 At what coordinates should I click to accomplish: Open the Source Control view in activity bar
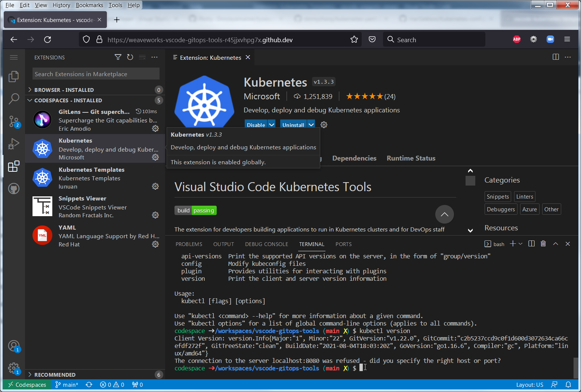[14, 121]
